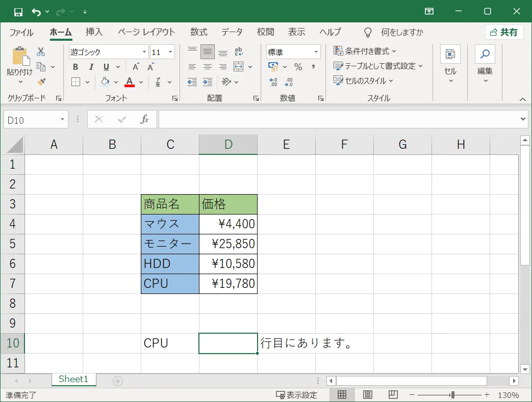
Task: Add new sheet with plus button
Action: point(118,381)
